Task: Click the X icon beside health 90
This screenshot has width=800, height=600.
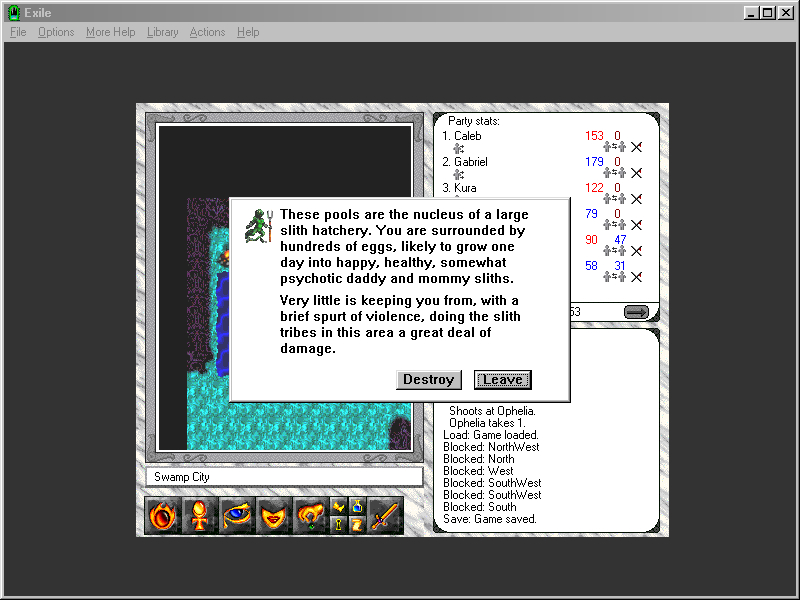Action: coord(636,251)
